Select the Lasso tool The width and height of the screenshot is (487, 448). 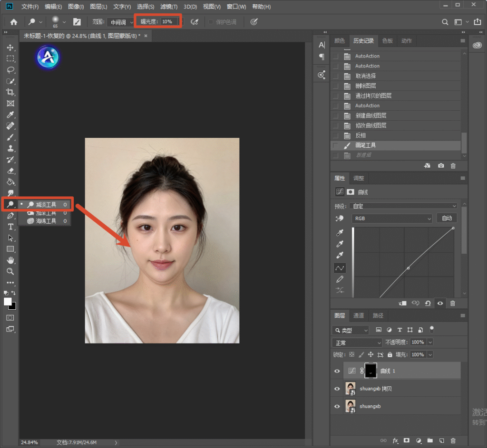[10, 70]
